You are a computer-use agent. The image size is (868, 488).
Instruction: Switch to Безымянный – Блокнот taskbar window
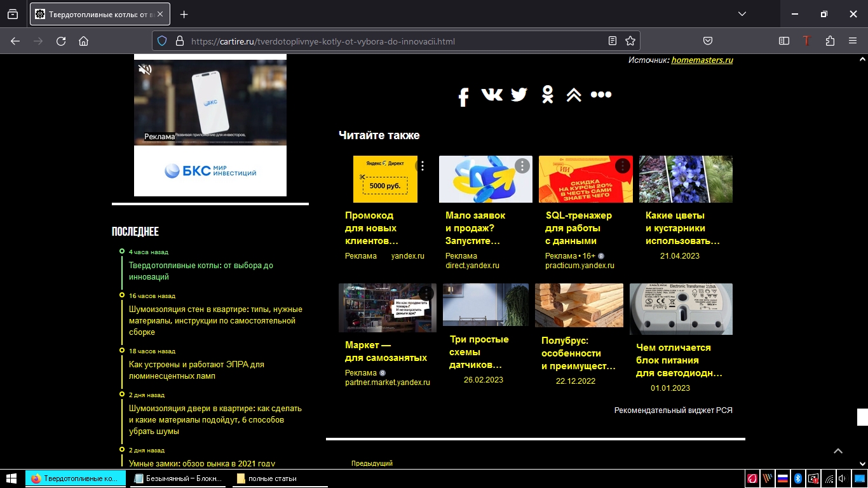pos(179,478)
